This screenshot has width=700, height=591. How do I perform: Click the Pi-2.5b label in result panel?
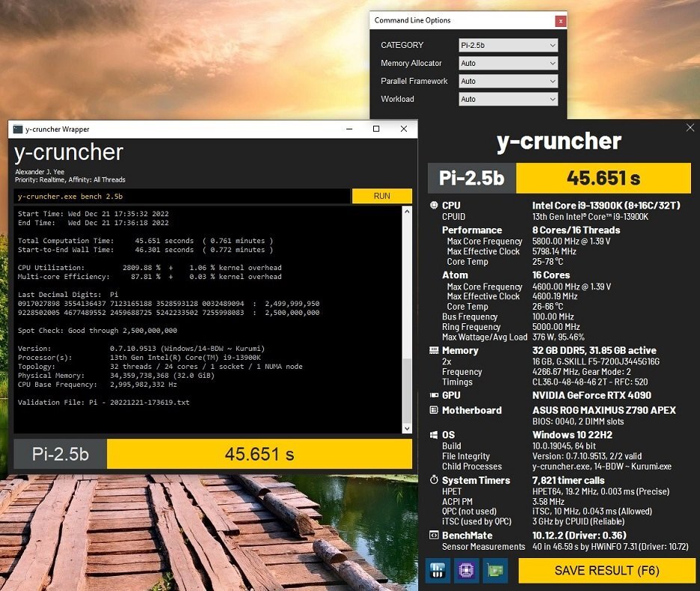tap(471, 178)
